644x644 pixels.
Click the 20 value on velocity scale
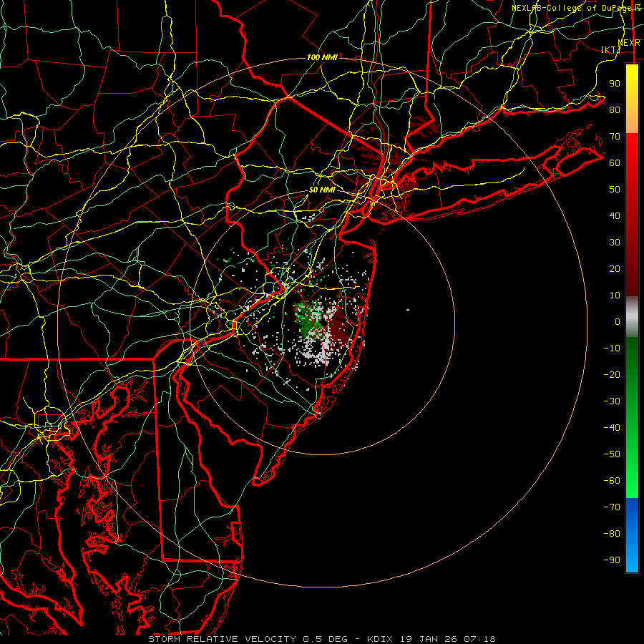click(615, 269)
